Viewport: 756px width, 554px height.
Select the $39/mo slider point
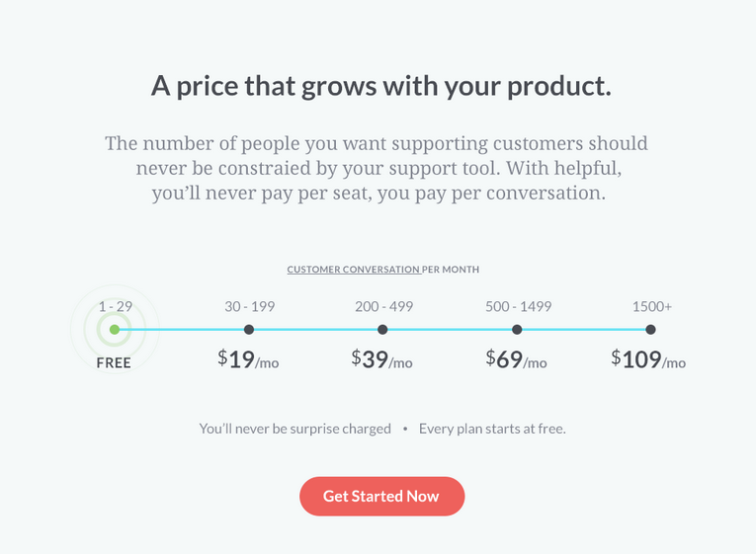[382, 330]
